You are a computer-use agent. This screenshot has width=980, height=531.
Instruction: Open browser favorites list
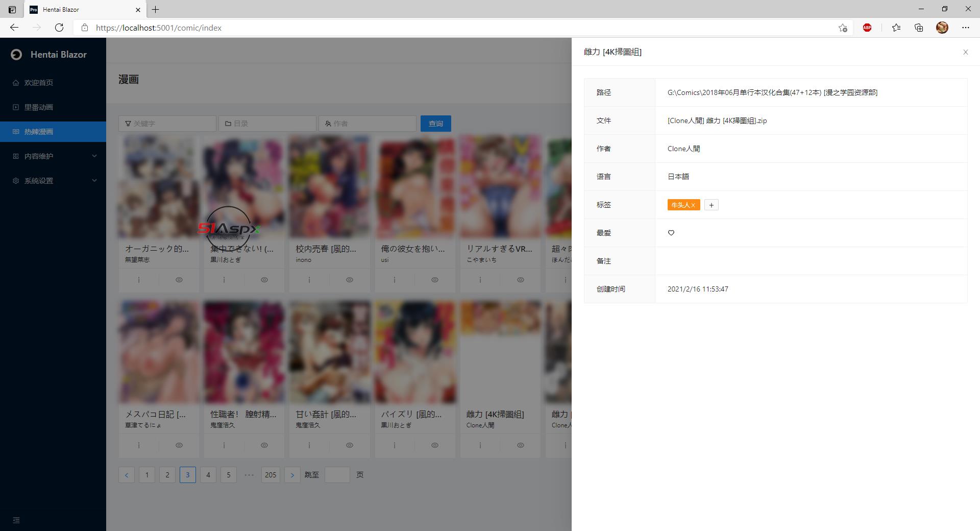click(896, 28)
